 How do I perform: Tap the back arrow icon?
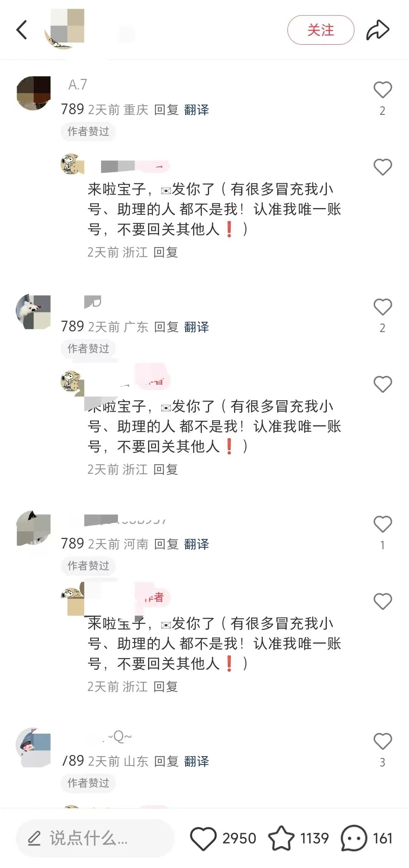(x=22, y=30)
